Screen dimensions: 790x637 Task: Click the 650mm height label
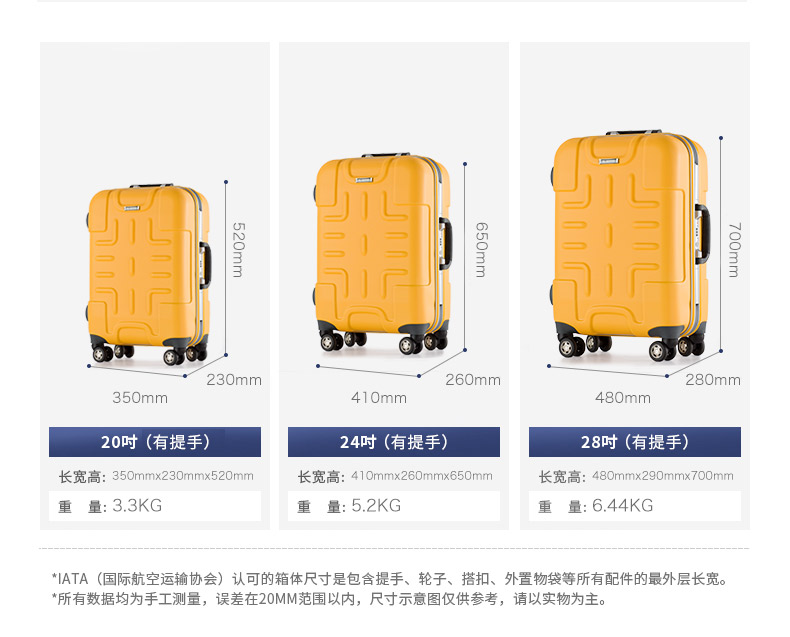(482, 250)
